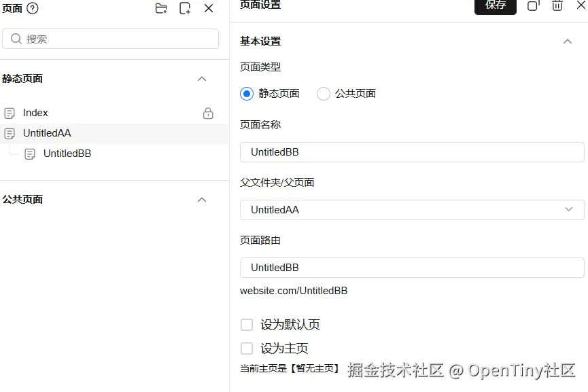The image size is (588, 392).
Task: Choose the 静态页面 radio option
Action: [x=247, y=94]
